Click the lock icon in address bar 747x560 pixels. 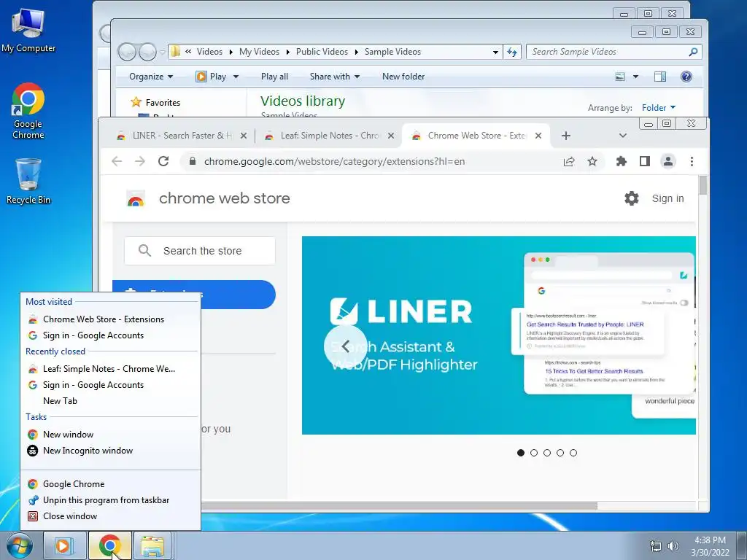tap(193, 161)
